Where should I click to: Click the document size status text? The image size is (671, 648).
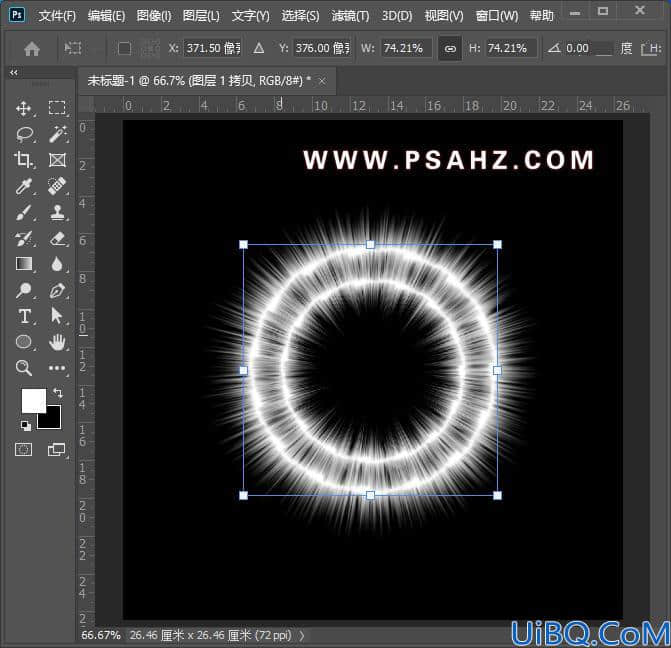[x=210, y=635]
